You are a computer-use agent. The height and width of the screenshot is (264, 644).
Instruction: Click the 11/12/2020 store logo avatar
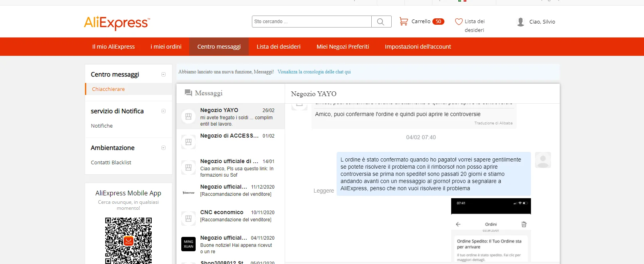tap(188, 193)
